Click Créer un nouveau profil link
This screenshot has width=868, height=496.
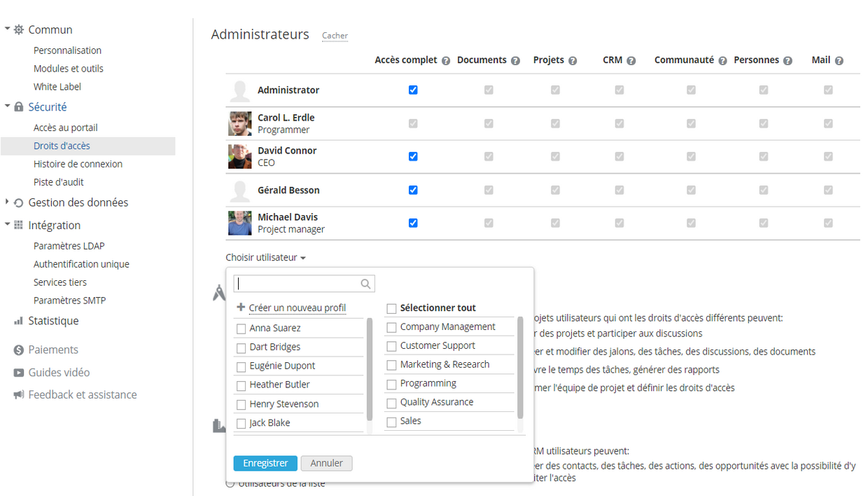297,308
